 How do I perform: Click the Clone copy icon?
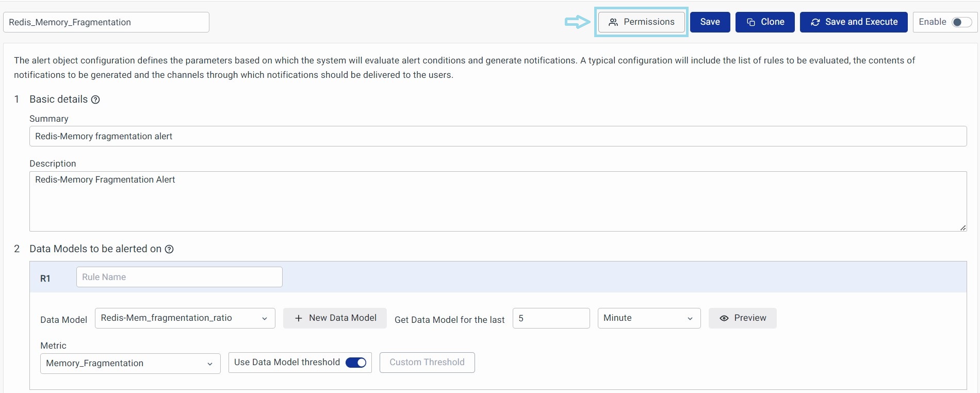coord(751,22)
